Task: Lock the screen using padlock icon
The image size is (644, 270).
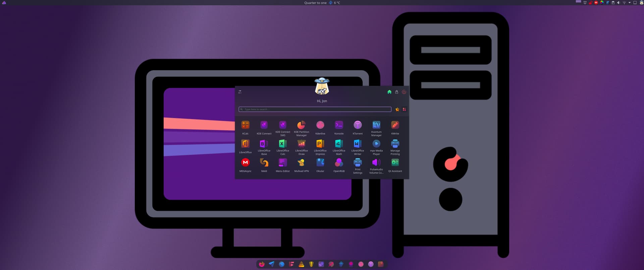Action: point(396,92)
